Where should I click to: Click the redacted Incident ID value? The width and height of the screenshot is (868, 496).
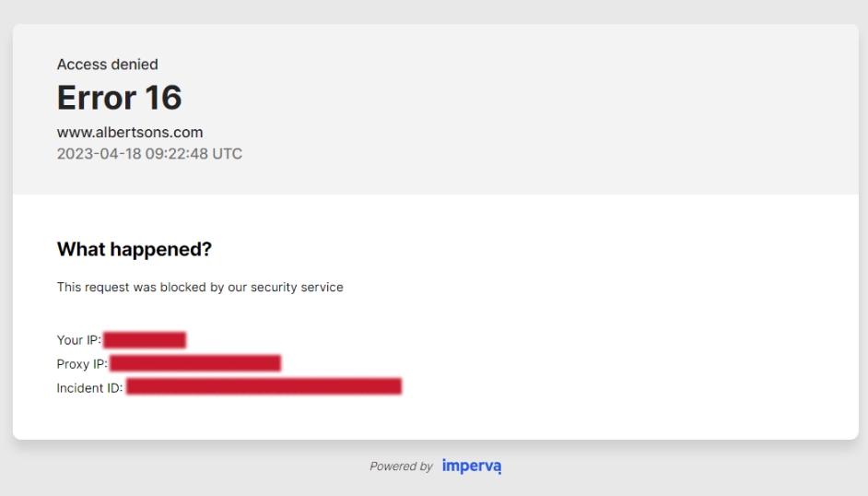[264, 386]
